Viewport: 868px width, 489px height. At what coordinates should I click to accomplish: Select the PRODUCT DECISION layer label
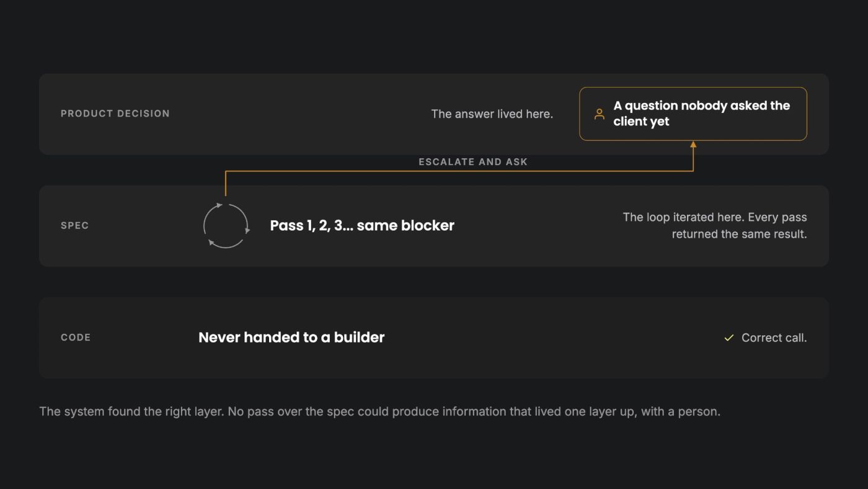coord(115,114)
